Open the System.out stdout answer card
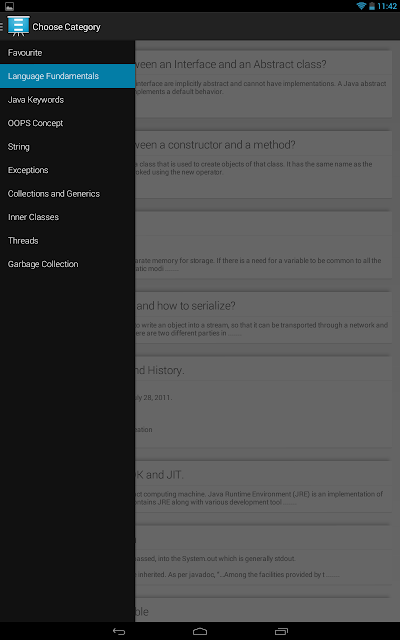The height and width of the screenshot is (640, 400). pyautogui.click(x=263, y=555)
